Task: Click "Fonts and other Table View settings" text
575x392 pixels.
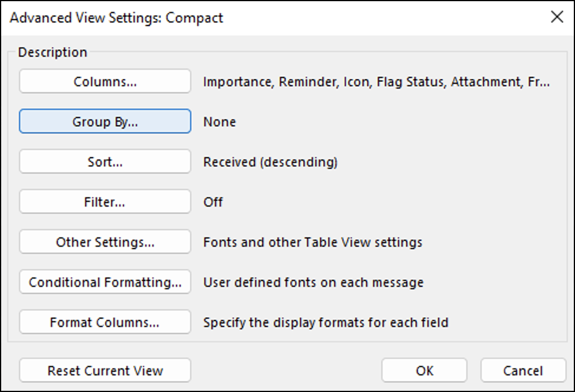Action: [x=313, y=242]
